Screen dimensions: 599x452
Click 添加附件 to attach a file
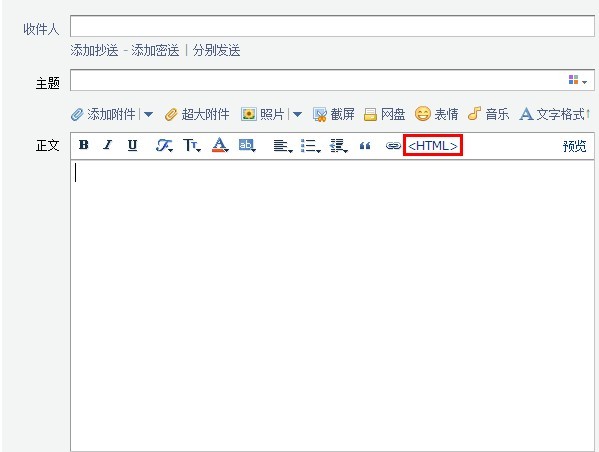tap(104, 114)
